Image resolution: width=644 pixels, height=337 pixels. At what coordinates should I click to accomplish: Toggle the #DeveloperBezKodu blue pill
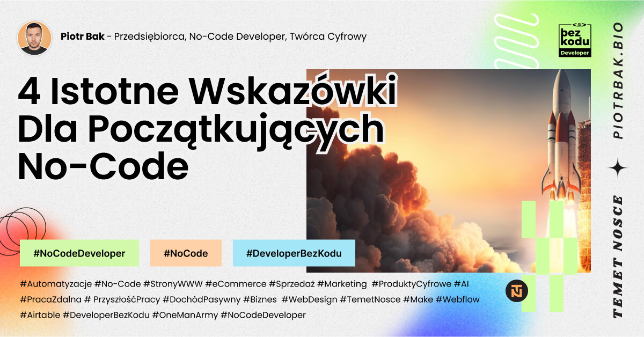coord(294,253)
